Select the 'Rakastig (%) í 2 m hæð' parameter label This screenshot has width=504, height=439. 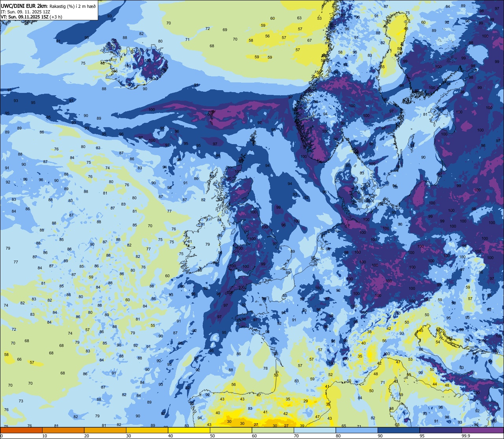coord(72,6)
